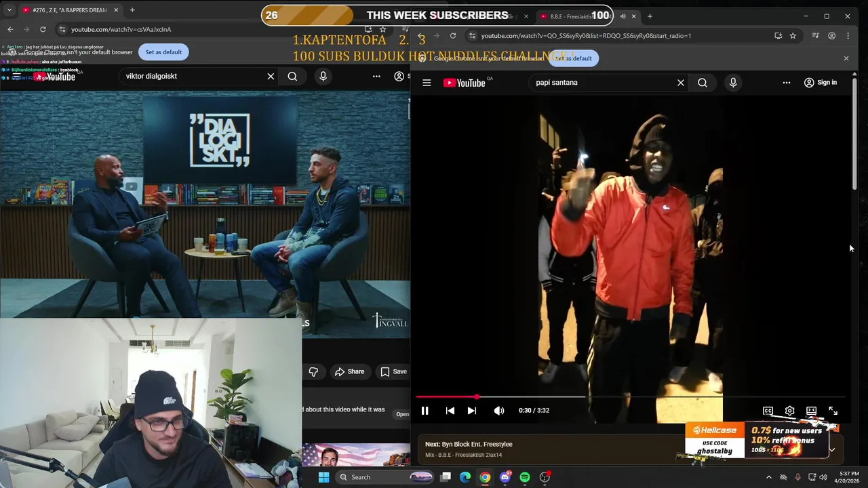Dismiss the default-browser bar in the right window

click(x=846, y=58)
